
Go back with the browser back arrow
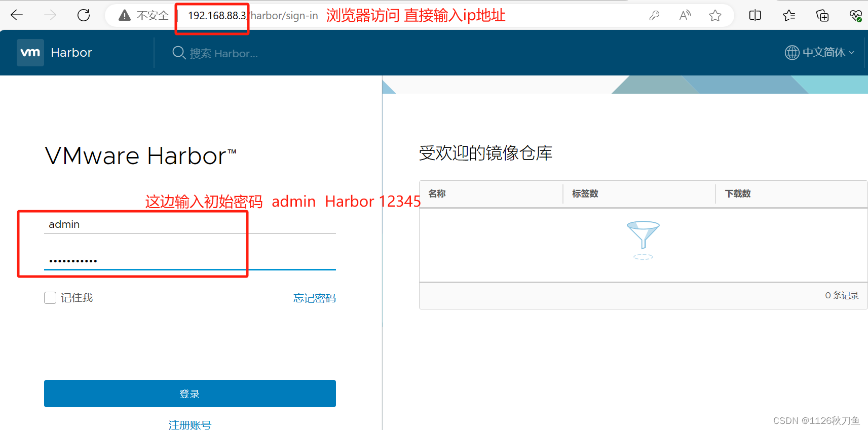(x=17, y=15)
